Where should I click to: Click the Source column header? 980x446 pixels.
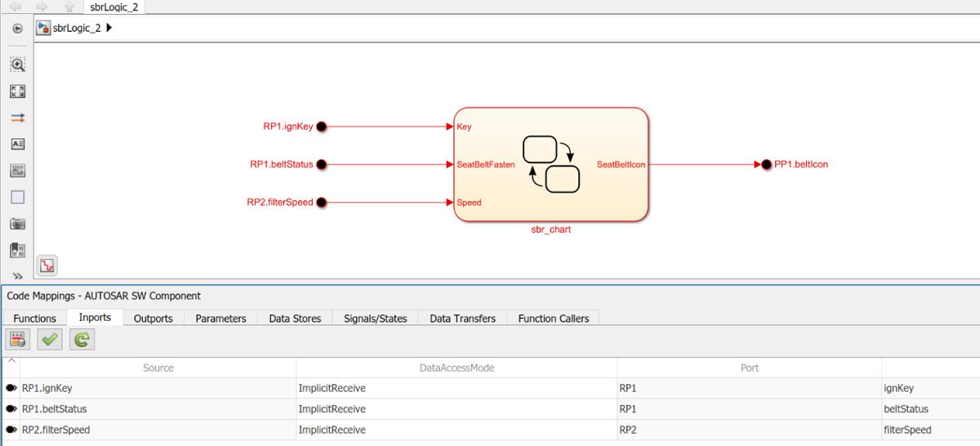(158, 368)
